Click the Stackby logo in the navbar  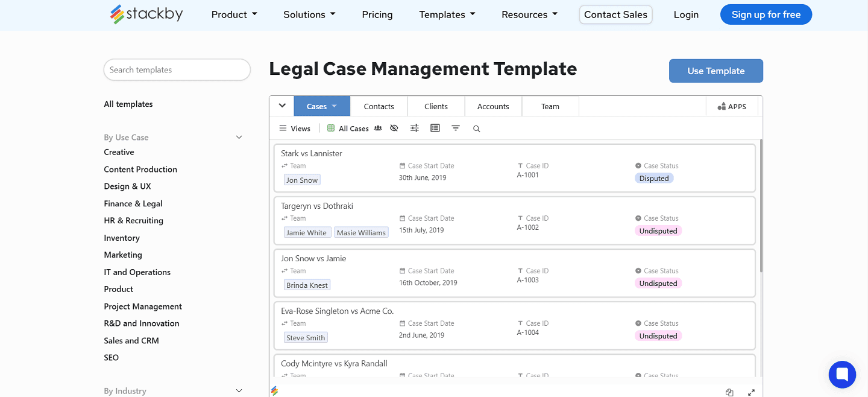coord(146,13)
